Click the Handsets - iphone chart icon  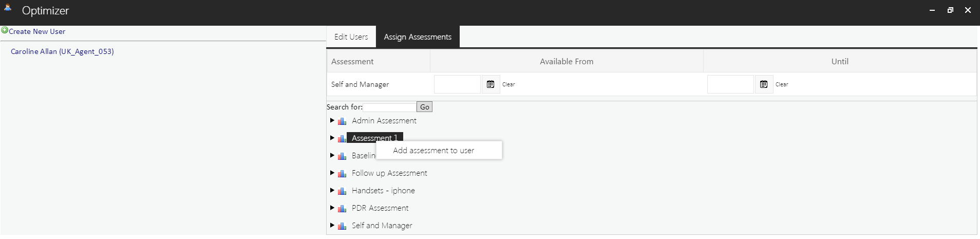coord(342,191)
